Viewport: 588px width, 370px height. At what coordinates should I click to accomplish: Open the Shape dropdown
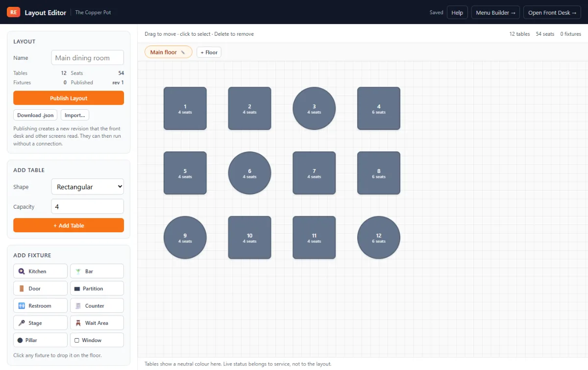[88, 187]
